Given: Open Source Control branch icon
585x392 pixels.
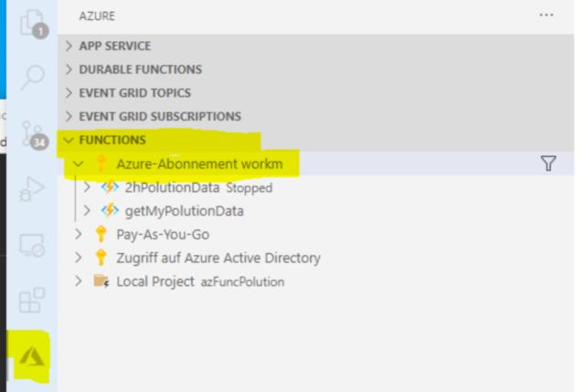Looking at the screenshot, I should 34,135.
